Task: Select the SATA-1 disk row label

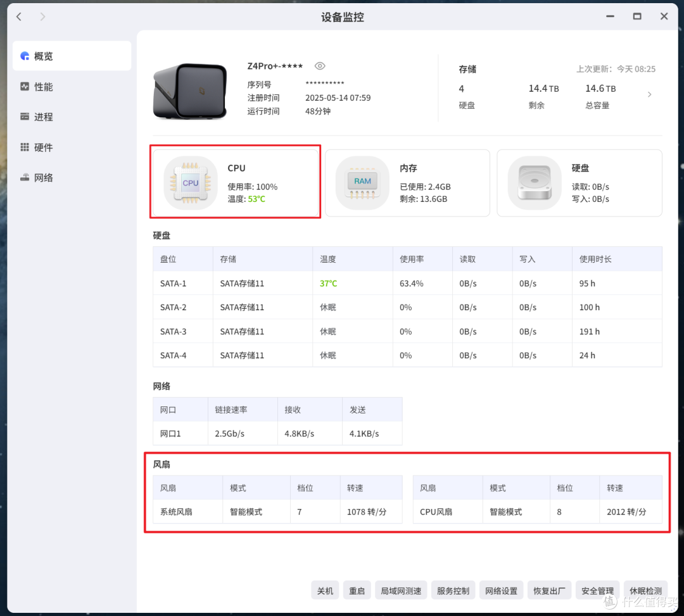Action: point(173,284)
